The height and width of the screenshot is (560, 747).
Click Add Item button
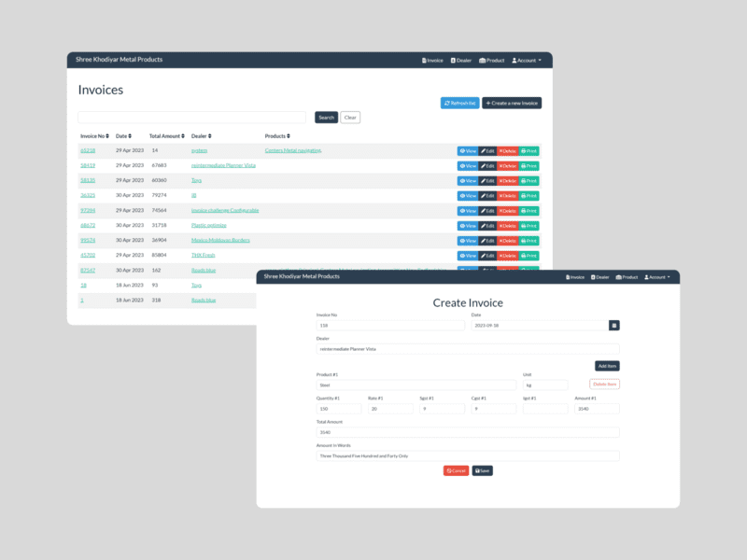607,366
